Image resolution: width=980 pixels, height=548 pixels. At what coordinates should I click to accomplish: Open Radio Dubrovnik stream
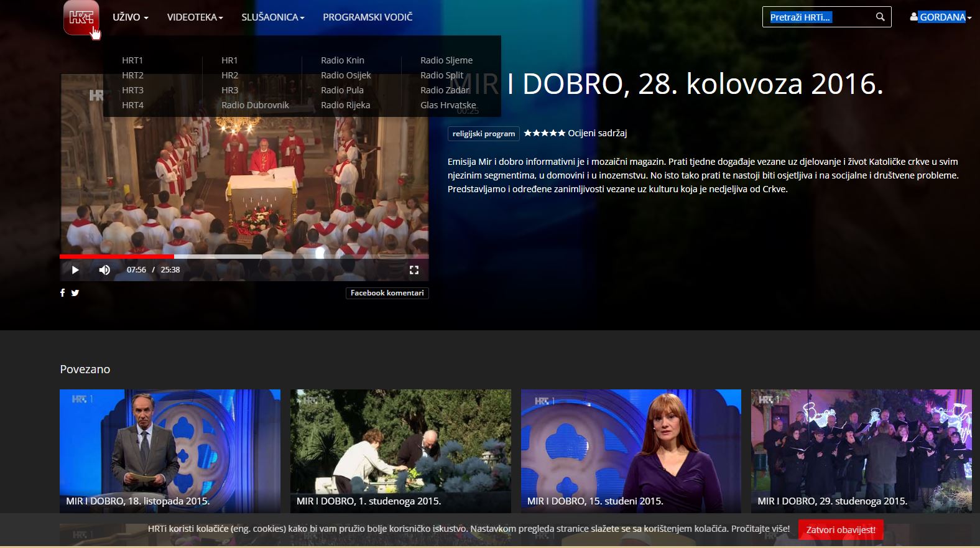click(255, 105)
